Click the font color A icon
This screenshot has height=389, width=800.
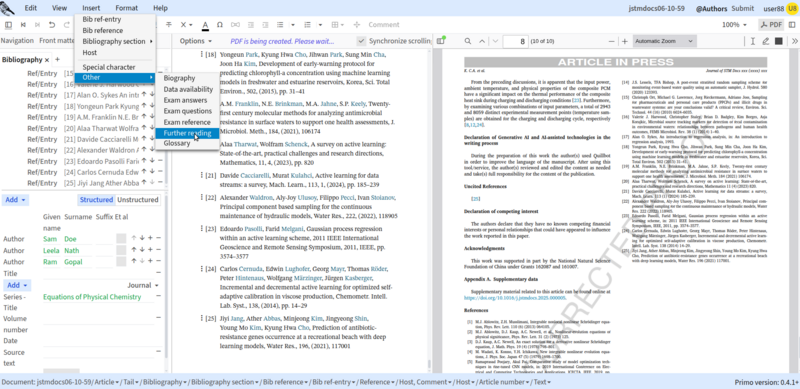(205, 25)
